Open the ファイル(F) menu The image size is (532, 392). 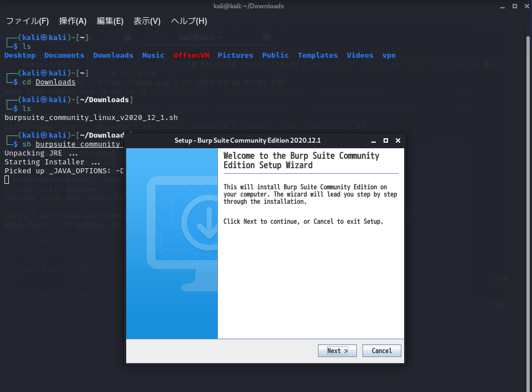point(27,21)
